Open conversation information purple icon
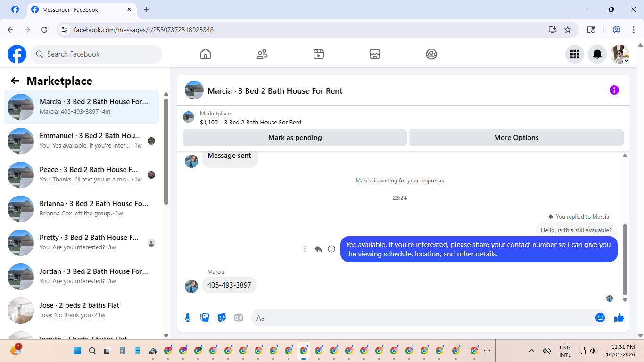644x362 pixels. pyautogui.click(x=614, y=90)
